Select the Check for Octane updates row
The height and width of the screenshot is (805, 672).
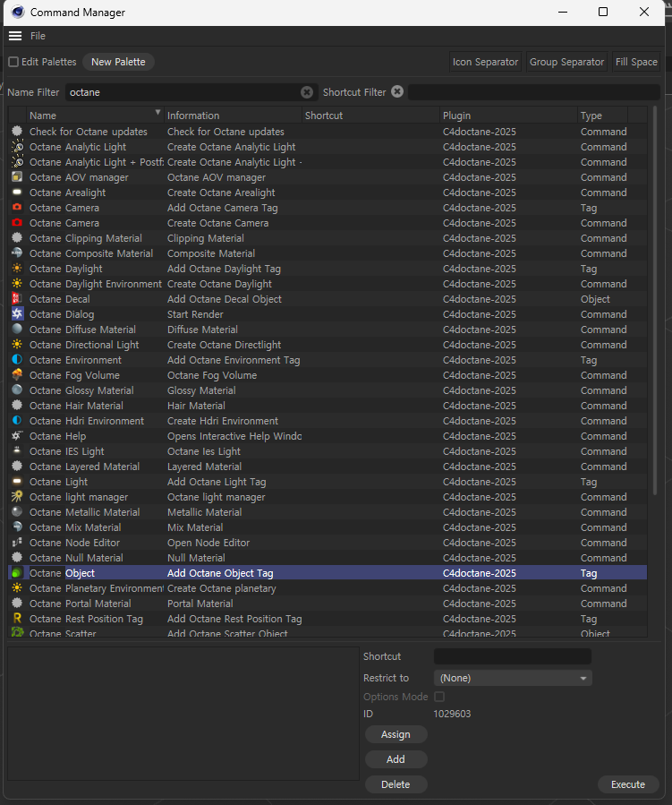[x=327, y=132]
